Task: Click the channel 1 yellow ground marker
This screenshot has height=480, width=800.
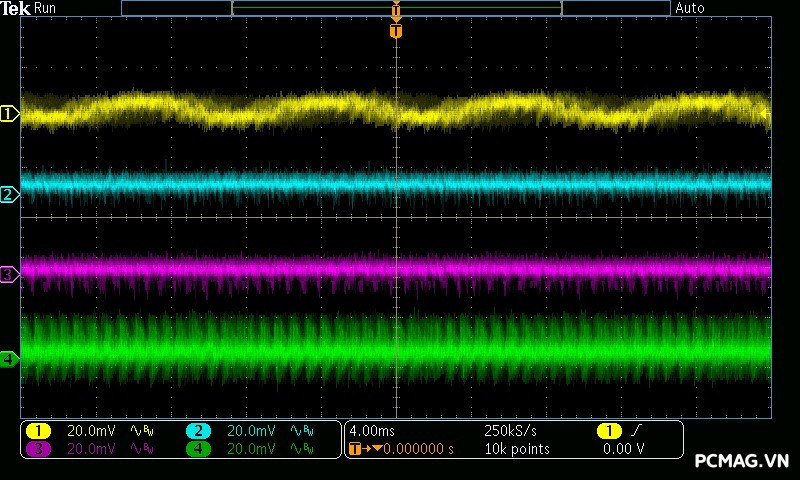Action: [x=9, y=114]
